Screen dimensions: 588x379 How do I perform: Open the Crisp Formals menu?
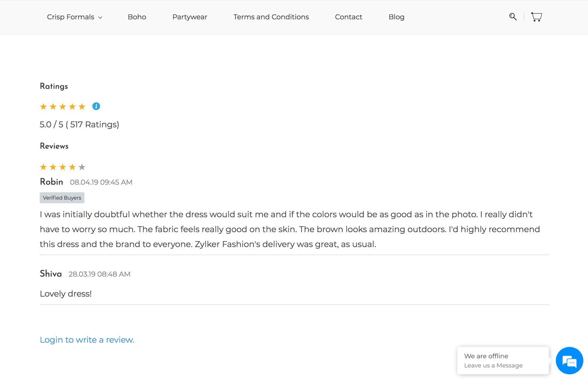click(71, 17)
